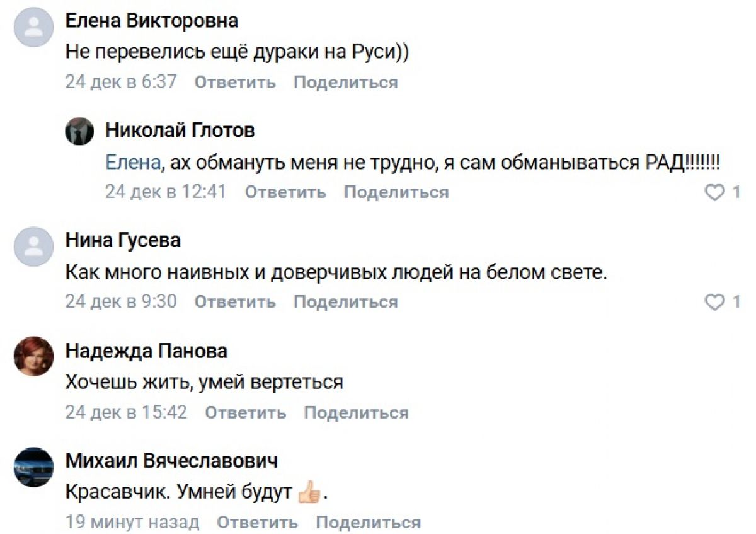Open Елена Викторовна's default avatar
This screenshot has width=756, height=534.
tap(33, 26)
